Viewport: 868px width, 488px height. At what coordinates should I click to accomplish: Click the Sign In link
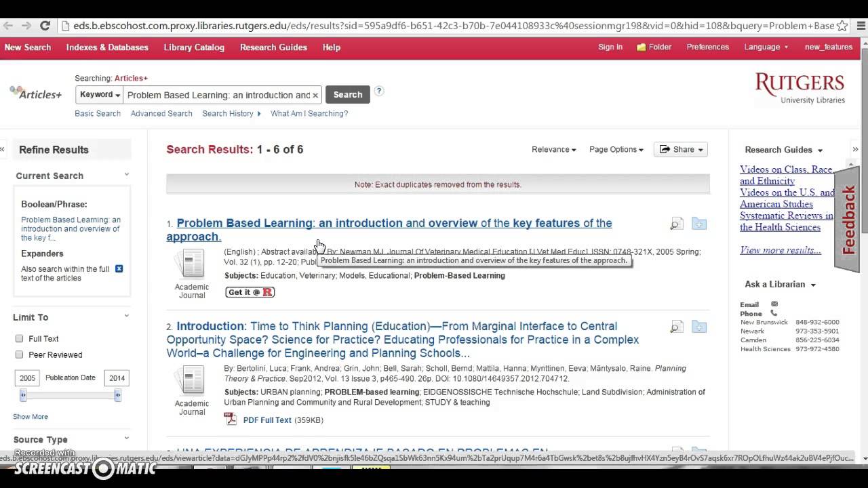(610, 47)
